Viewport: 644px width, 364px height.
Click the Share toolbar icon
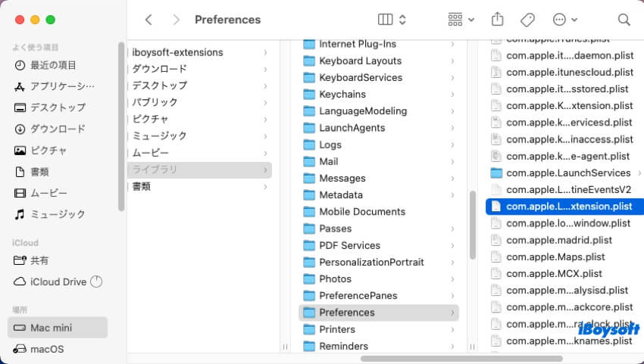[497, 19]
